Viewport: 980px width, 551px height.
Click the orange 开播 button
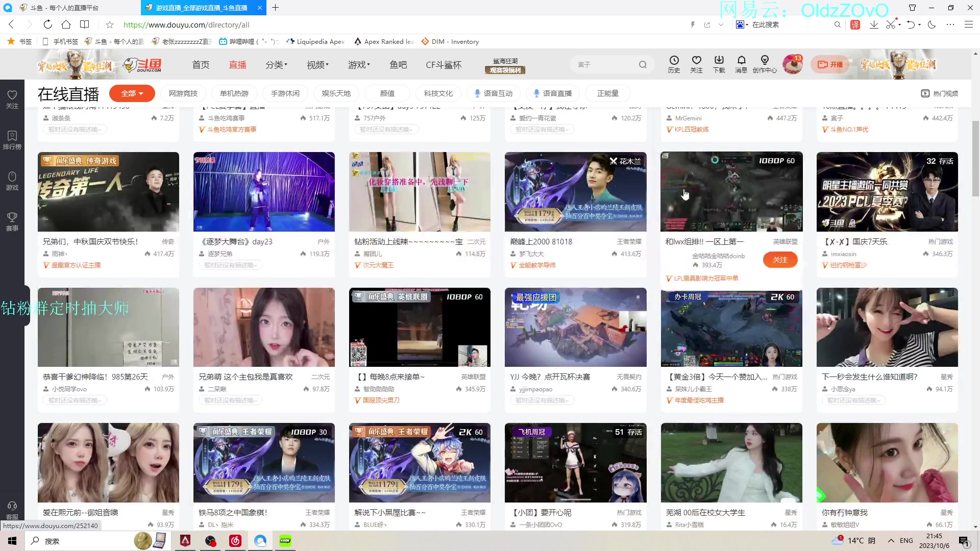coord(830,65)
